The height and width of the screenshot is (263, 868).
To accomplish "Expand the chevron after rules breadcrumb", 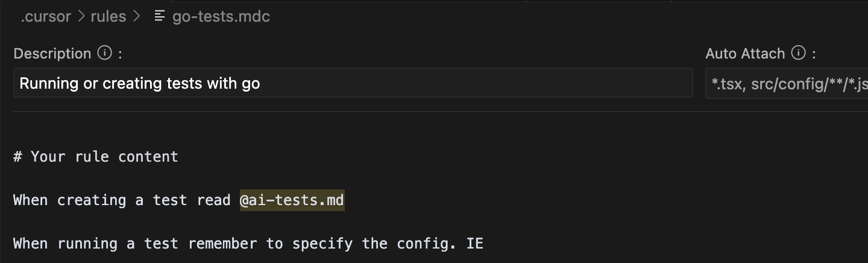I will pos(136,17).
